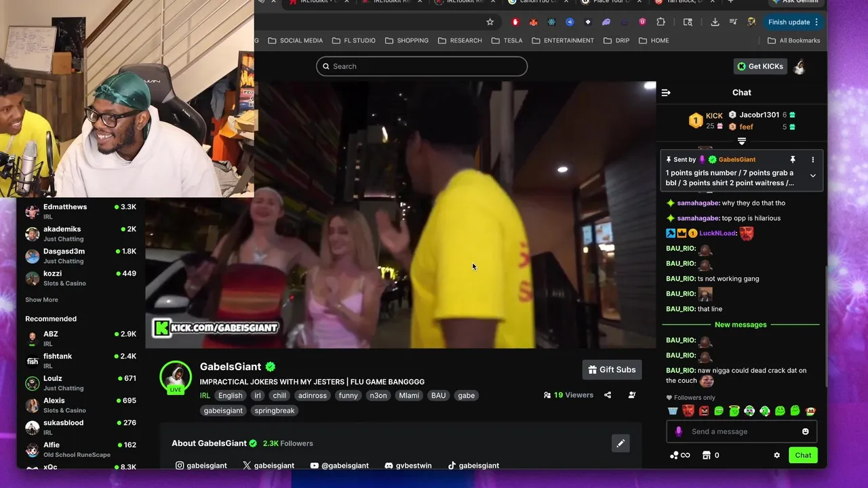Viewport: 868px width, 488px height.
Task: Open gvbestwin Discord link
Action: tap(408, 466)
